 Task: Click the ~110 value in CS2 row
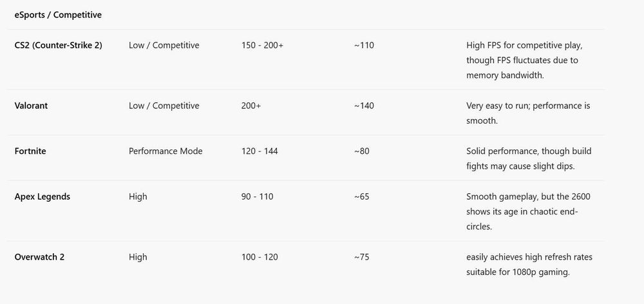364,45
